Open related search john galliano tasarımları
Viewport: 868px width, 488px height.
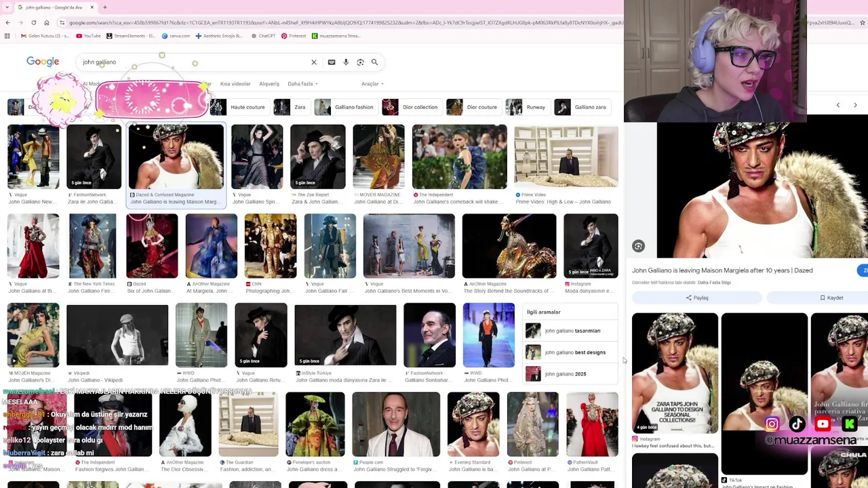(571, 331)
